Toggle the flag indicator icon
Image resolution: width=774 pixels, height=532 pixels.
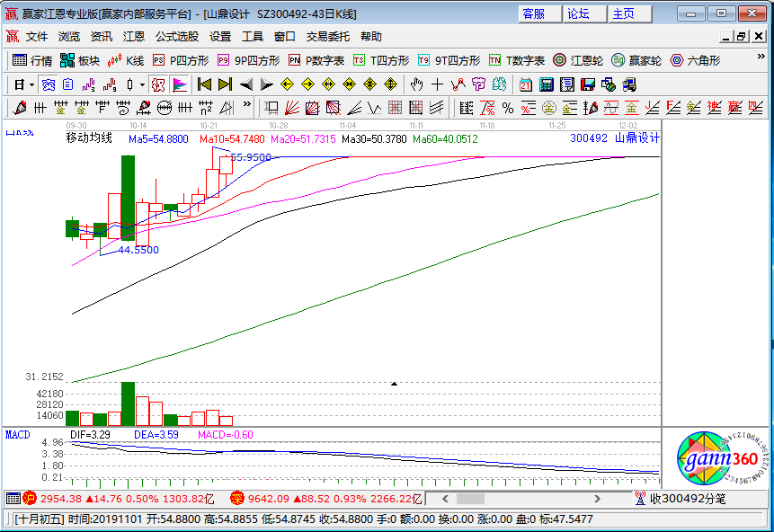[180, 84]
